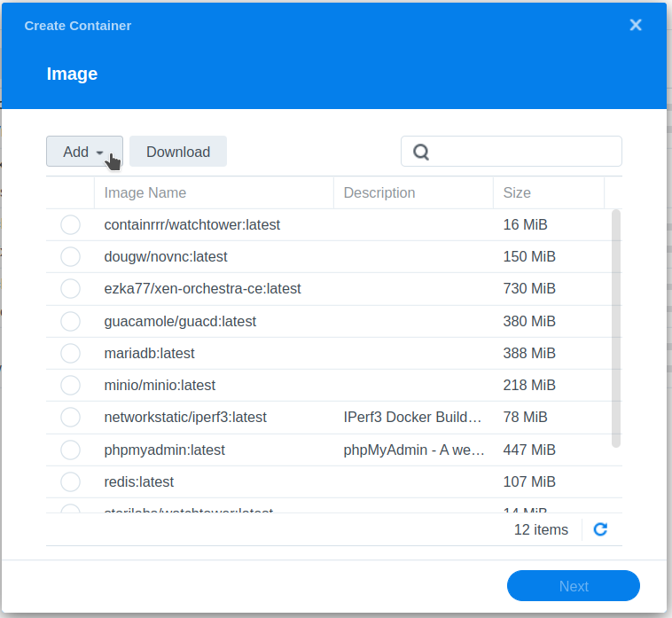
Task: Click the IPerf3 Docker Build description
Action: click(x=412, y=417)
